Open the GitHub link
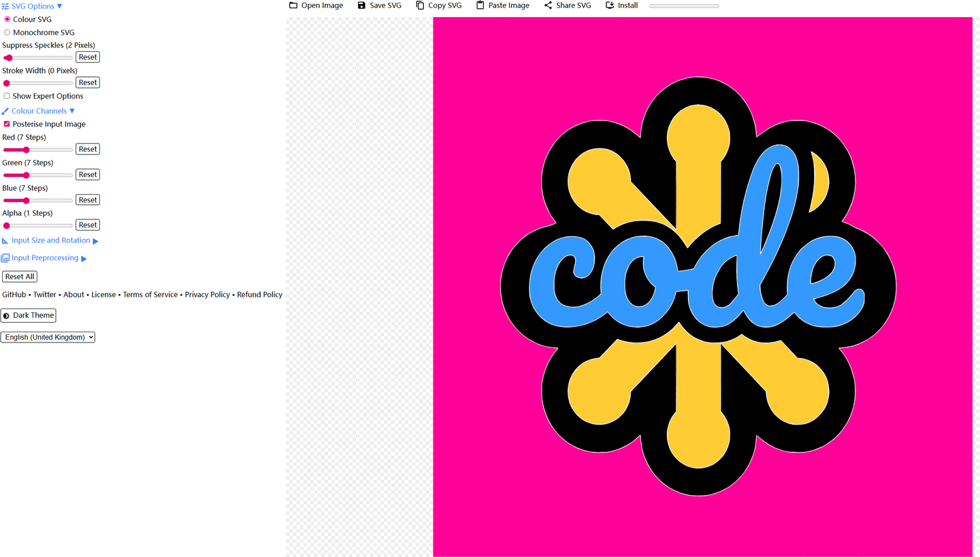 [14, 295]
